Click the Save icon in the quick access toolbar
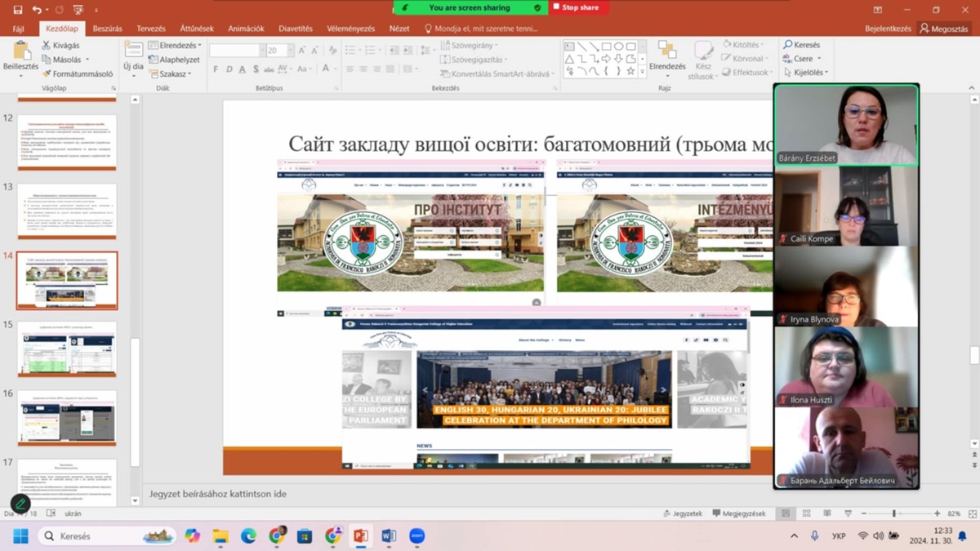Screen dimensions: 980x551 17,10
